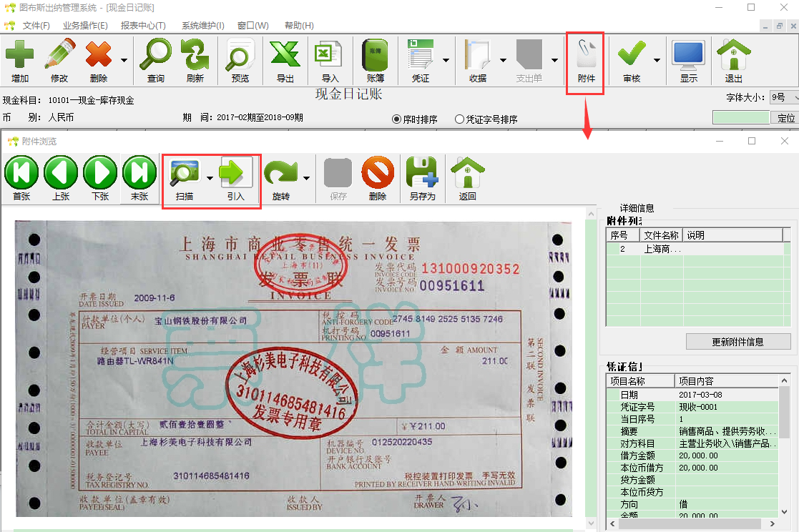This screenshot has height=532, width=799.
Task: Open the 报表中心(T) menu
Action: tap(143, 26)
